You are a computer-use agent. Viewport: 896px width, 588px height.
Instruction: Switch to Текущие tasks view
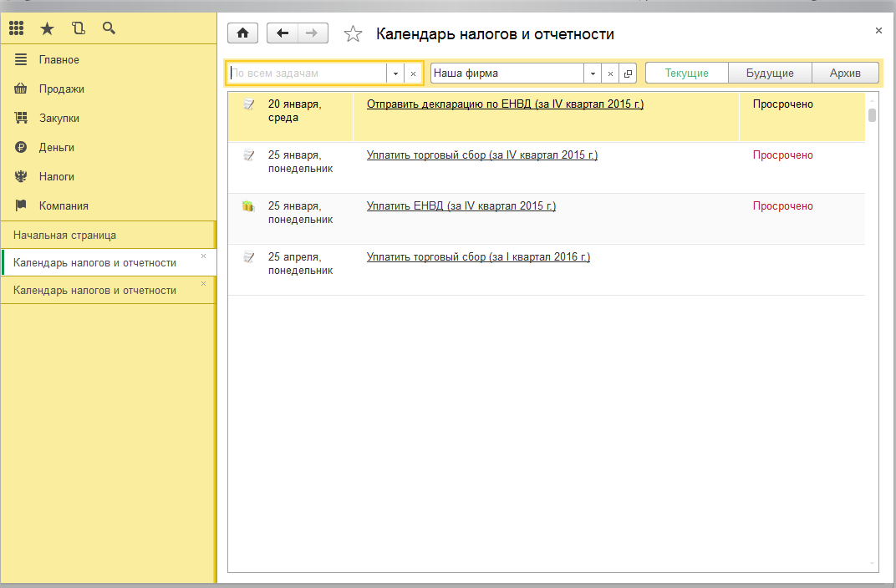686,73
